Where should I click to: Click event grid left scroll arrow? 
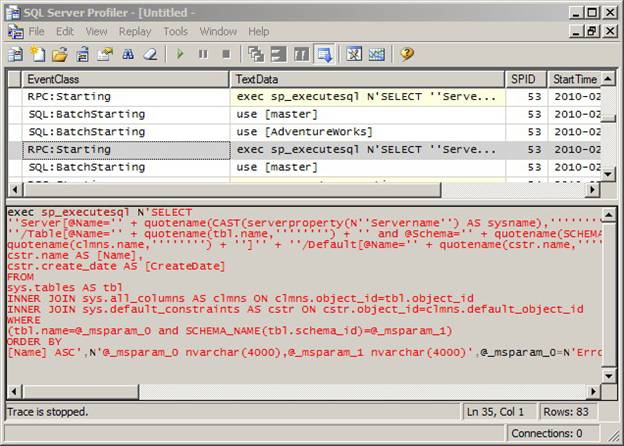tap(15, 190)
